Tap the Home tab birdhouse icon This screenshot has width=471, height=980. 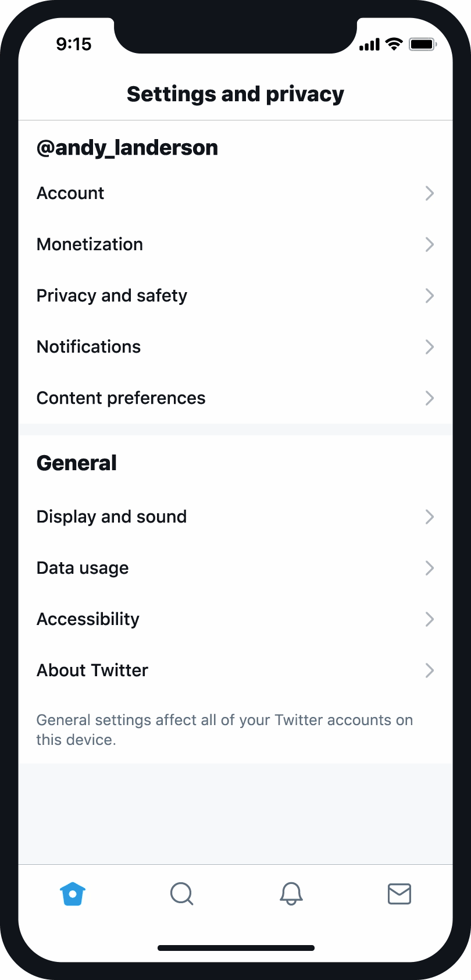(x=73, y=894)
